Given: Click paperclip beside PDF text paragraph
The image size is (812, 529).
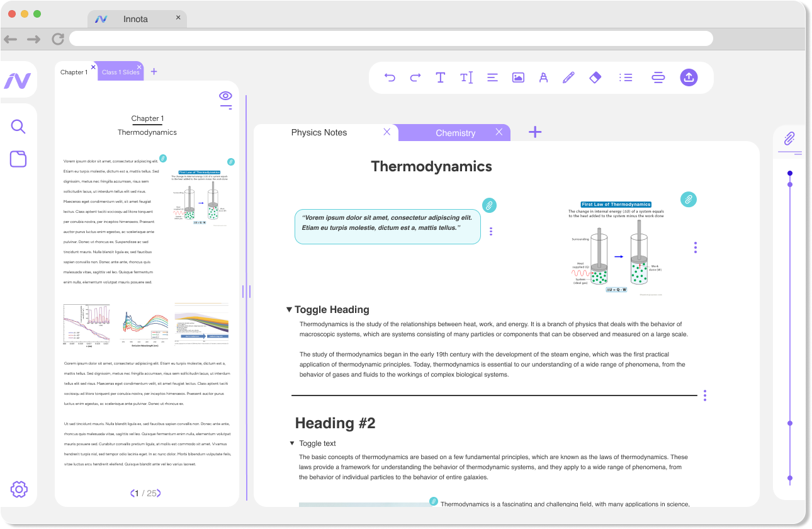Looking at the screenshot, I should click(x=163, y=158).
